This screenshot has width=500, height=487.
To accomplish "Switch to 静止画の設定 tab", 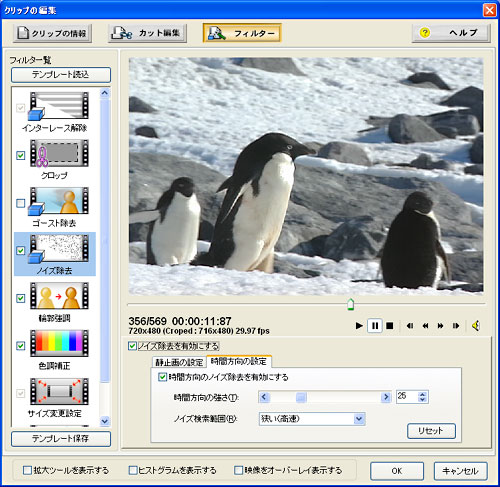I will (x=179, y=362).
